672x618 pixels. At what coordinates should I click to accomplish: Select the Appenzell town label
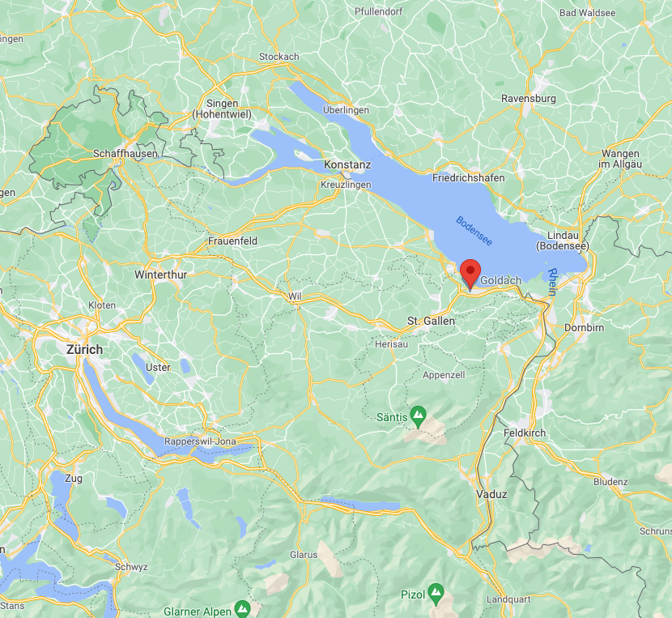[x=444, y=375]
